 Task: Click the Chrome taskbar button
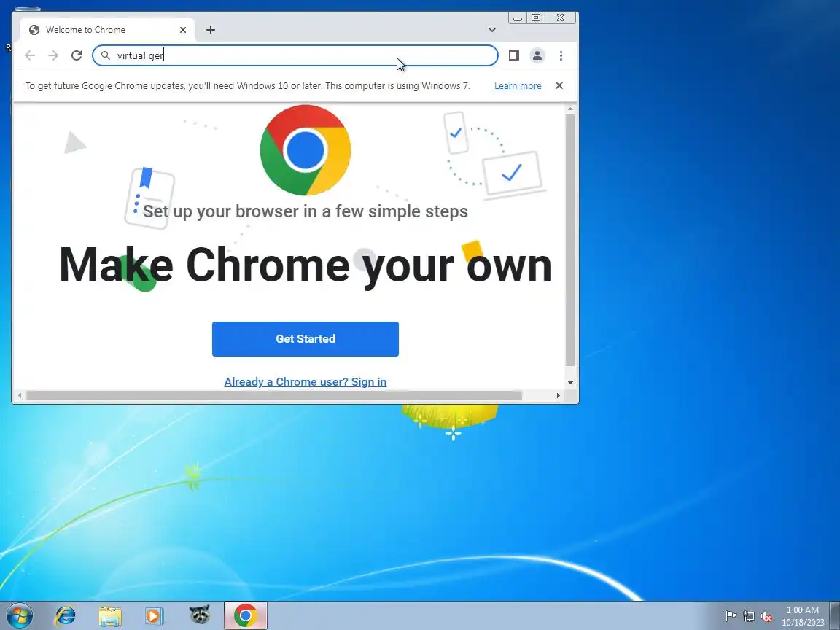coord(245,615)
